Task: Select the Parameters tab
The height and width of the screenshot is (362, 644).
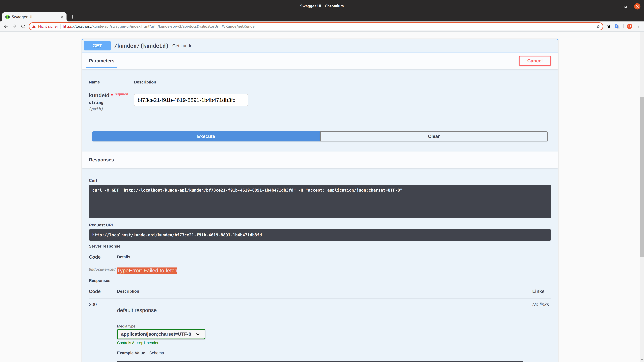Action: pos(101,61)
